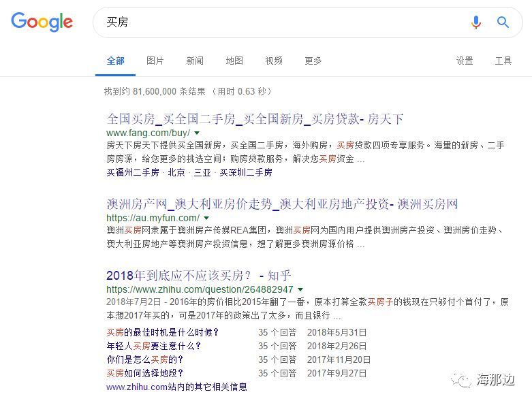Click the result count text 找到约 81,600,000 条结果
Image resolution: width=532 pixels, height=403 pixels.
point(155,91)
